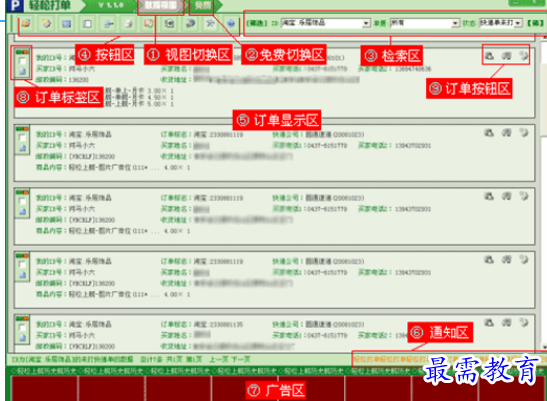This screenshot has height=401, width=547.
Task: Tick the checkbox of the top order
Action: (22, 61)
